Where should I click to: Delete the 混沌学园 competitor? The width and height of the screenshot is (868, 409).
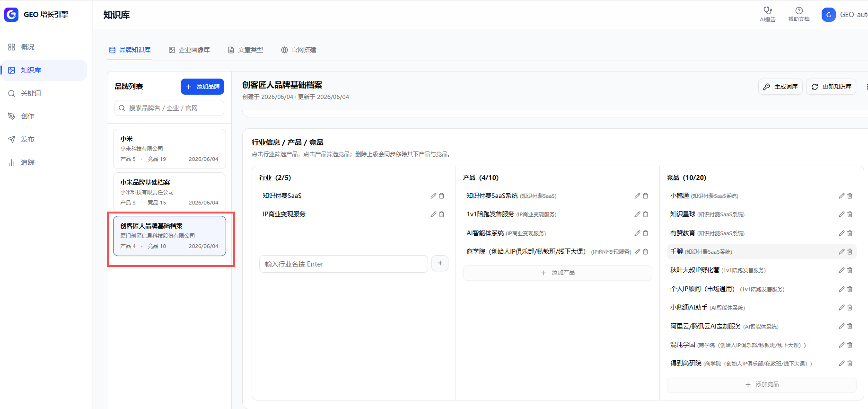point(850,345)
